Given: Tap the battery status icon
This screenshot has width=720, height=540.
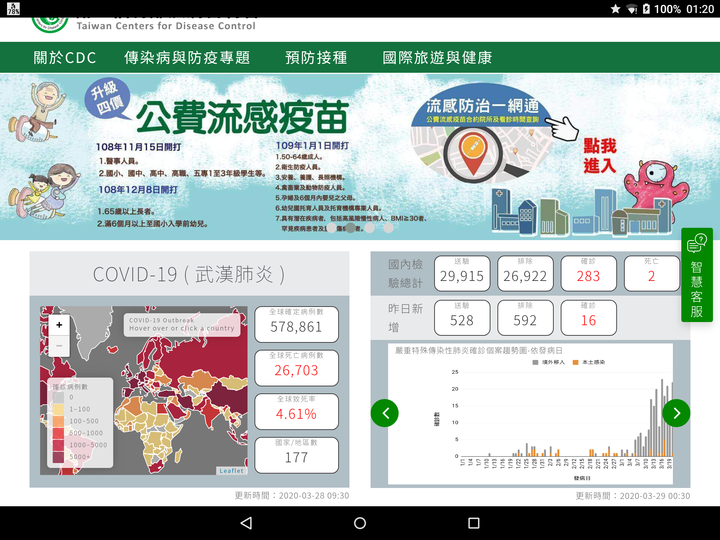Looking at the screenshot, I should click(646, 9).
